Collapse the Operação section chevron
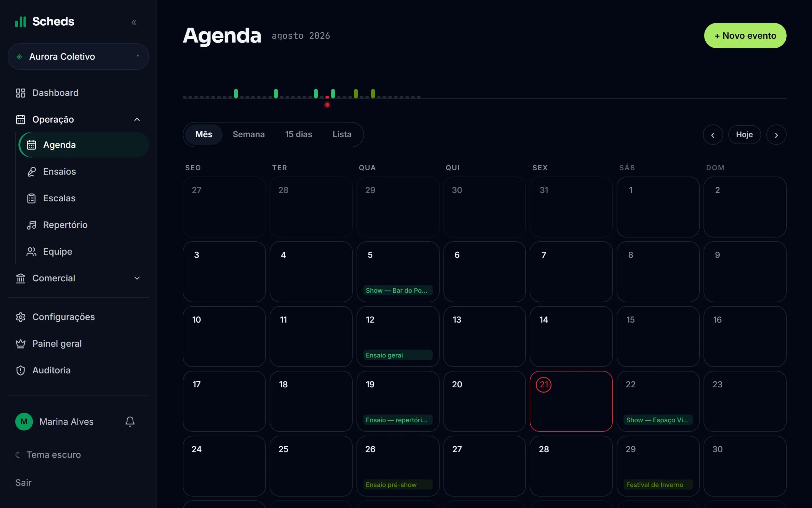 click(137, 120)
